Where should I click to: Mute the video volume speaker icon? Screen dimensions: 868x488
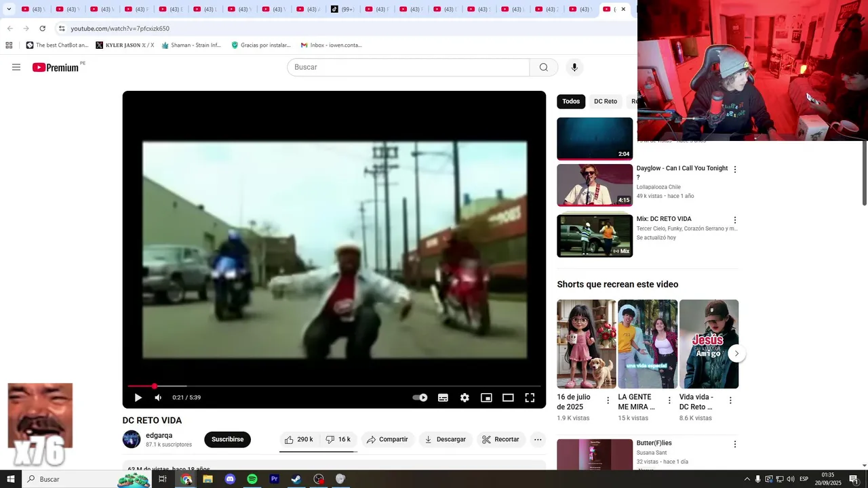click(159, 398)
